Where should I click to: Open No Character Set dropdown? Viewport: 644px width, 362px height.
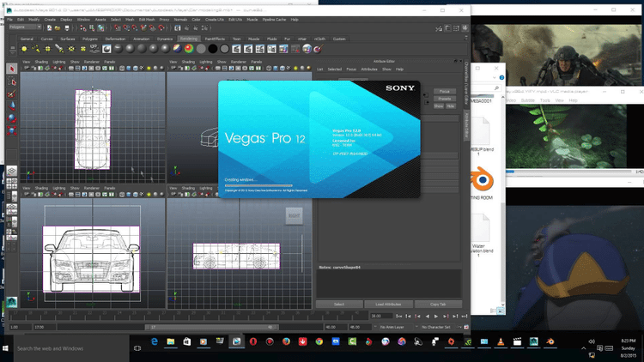point(439,327)
